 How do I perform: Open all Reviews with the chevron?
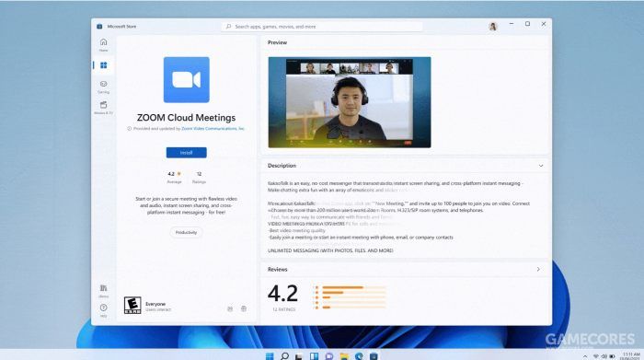pyautogui.click(x=538, y=269)
